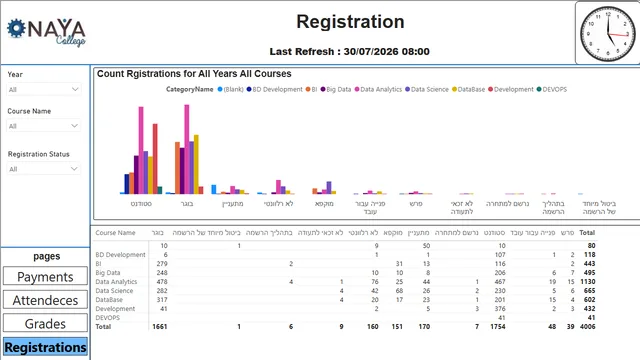Click the chart title Count Rgistrations
Viewport: 640px width, 360px height.
pos(194,74)
